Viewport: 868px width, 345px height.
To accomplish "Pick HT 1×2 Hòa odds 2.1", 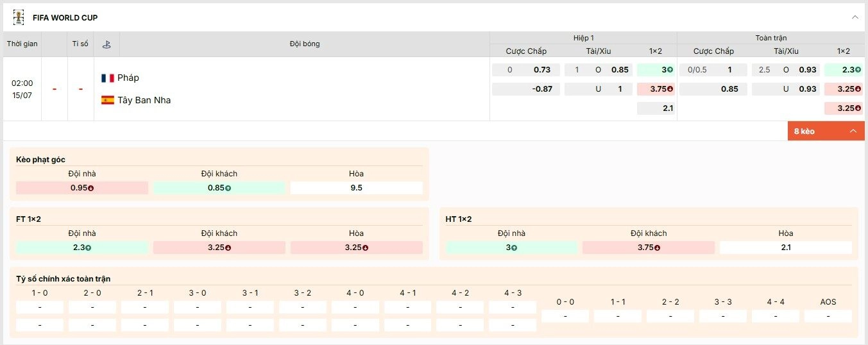I will [786, 248].
